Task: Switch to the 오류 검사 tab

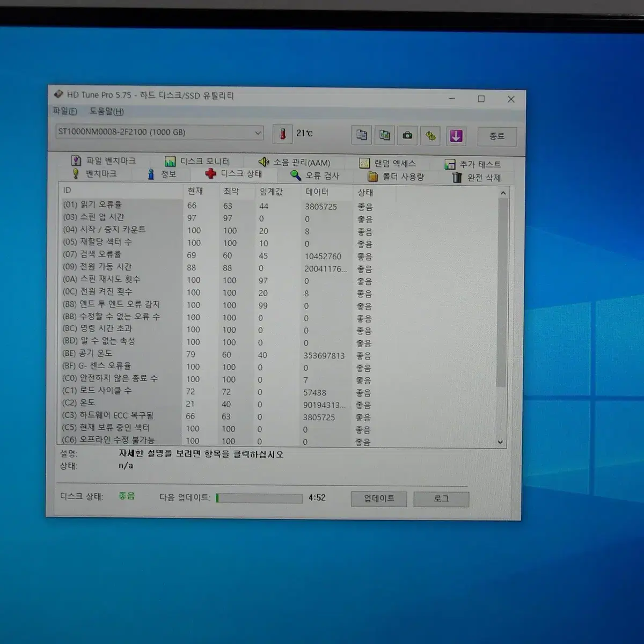Action: point(315,175)
